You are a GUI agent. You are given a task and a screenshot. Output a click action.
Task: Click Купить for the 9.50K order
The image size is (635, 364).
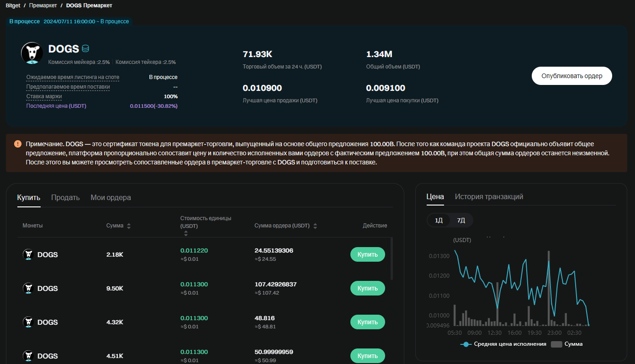[368, 288]
